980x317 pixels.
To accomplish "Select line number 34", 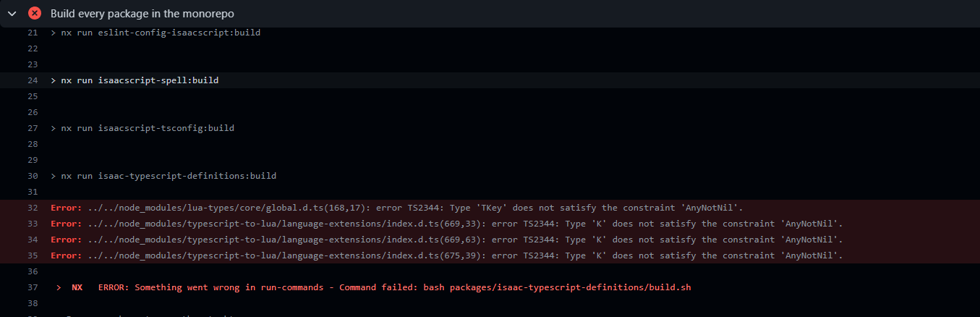I will pos(32,240).
